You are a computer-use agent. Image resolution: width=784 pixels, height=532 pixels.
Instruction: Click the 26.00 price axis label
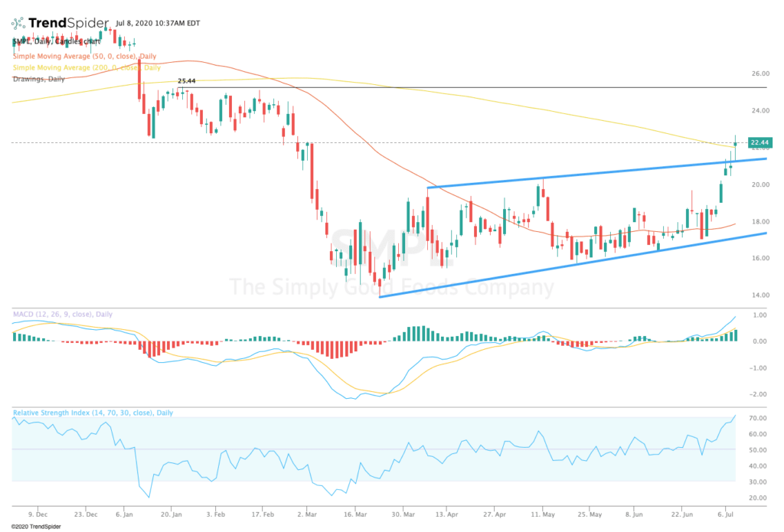click(760, 73)
